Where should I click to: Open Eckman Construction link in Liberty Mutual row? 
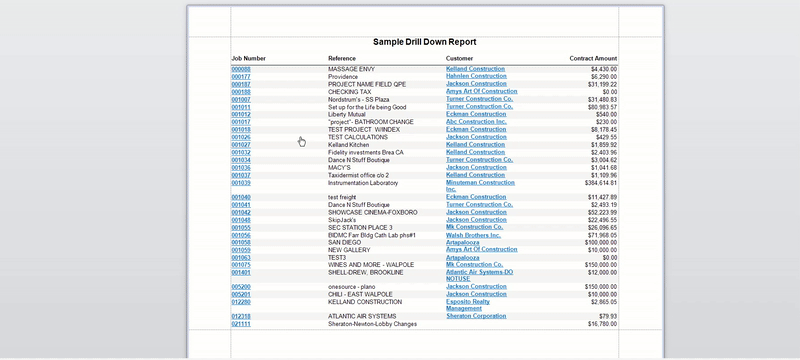(x=476, y=114)
